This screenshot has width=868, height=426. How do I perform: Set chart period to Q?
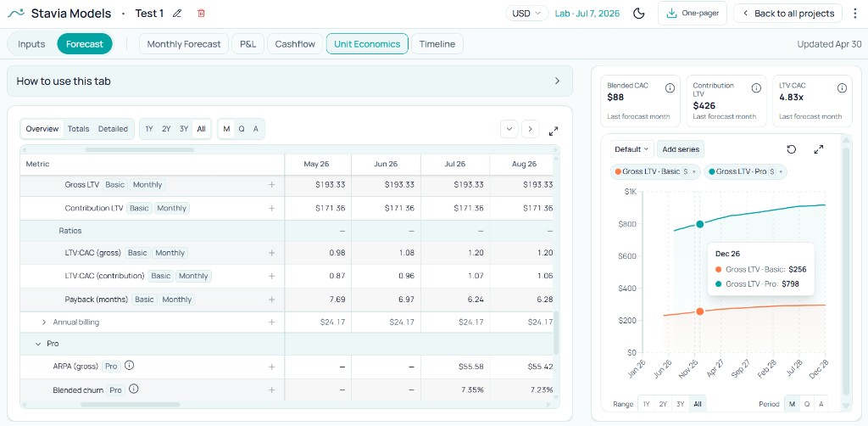click(807, 404)
